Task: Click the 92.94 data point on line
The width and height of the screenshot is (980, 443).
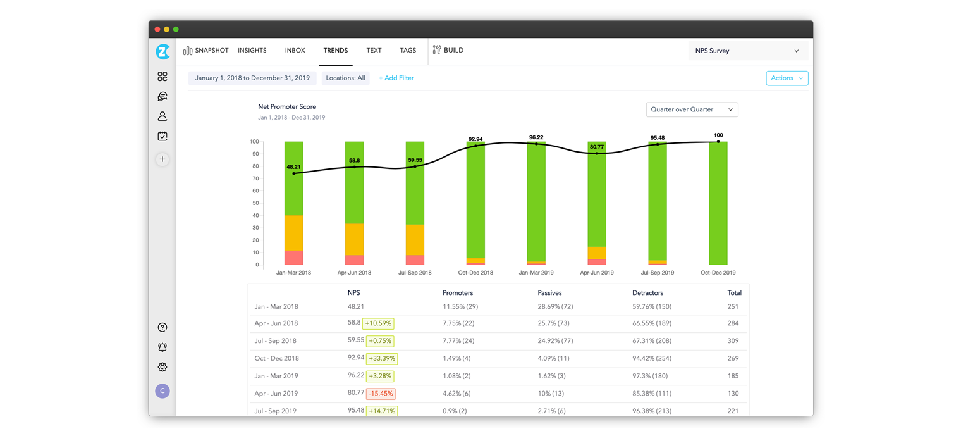Action: coord(475,146)
